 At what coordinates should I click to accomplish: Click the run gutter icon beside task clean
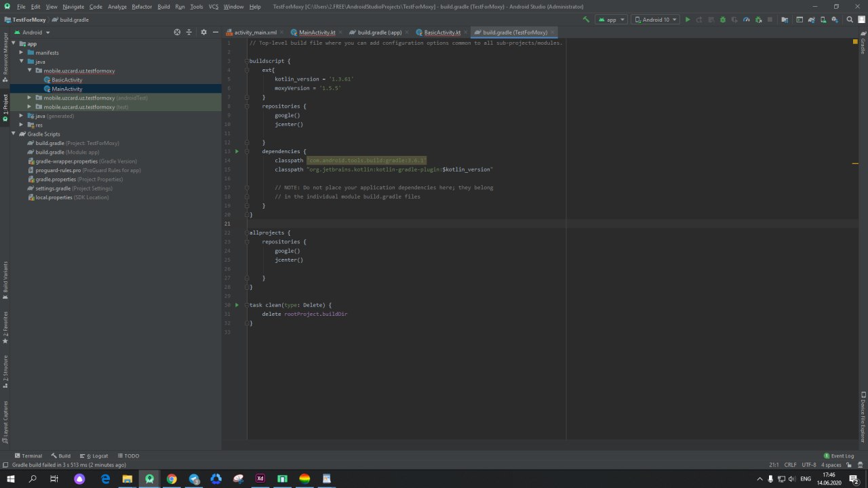237,305
